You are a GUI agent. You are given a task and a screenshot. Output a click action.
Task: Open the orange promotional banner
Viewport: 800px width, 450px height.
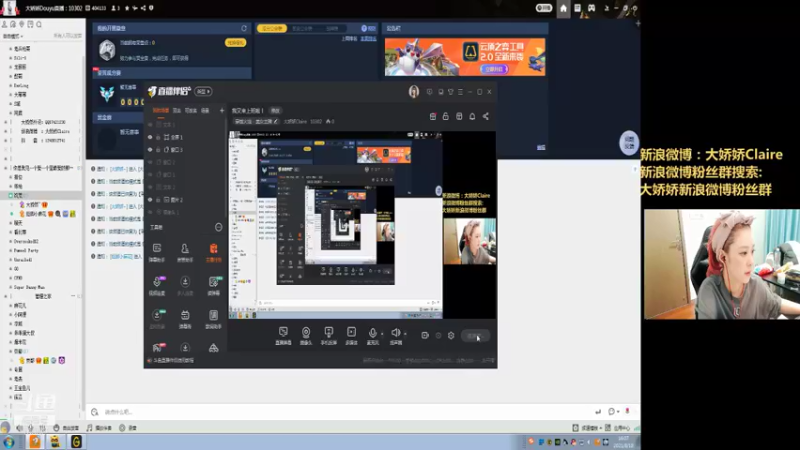point(465,57)
